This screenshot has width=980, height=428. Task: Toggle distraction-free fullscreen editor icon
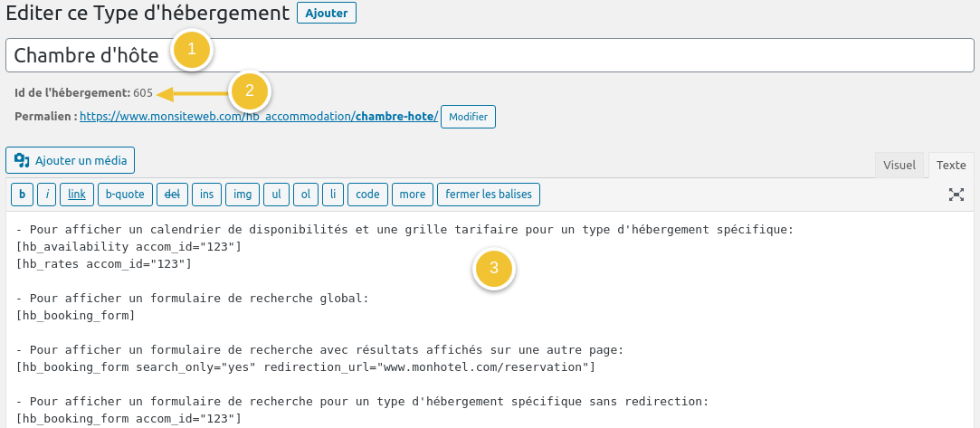tap(956, 195)
